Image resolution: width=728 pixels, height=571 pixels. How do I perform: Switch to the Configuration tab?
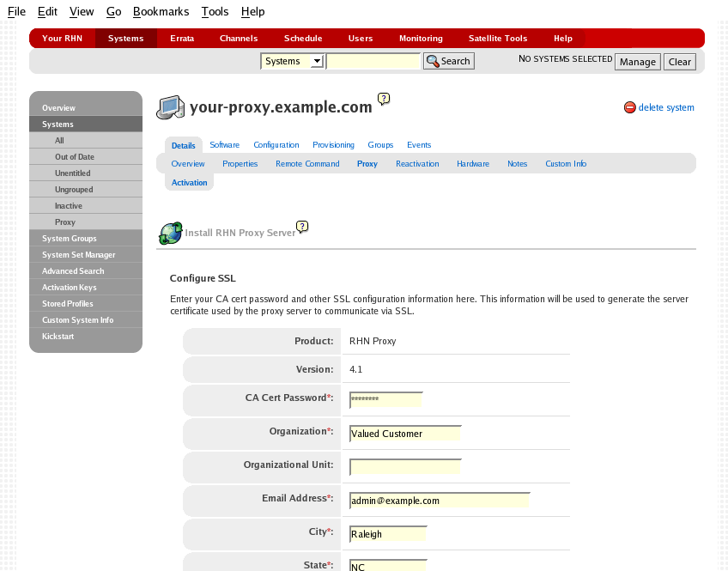276,145
